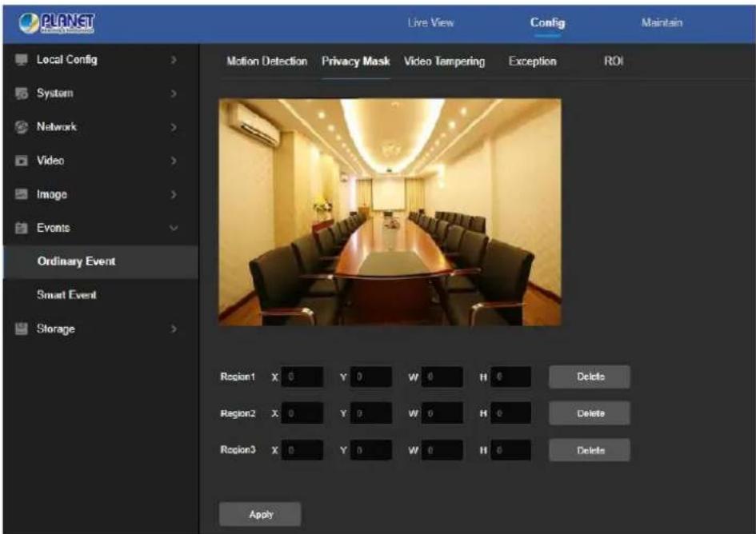The image size is (756, 534).
Task: Click the Region3 Y field
Action: click(370, 450)
